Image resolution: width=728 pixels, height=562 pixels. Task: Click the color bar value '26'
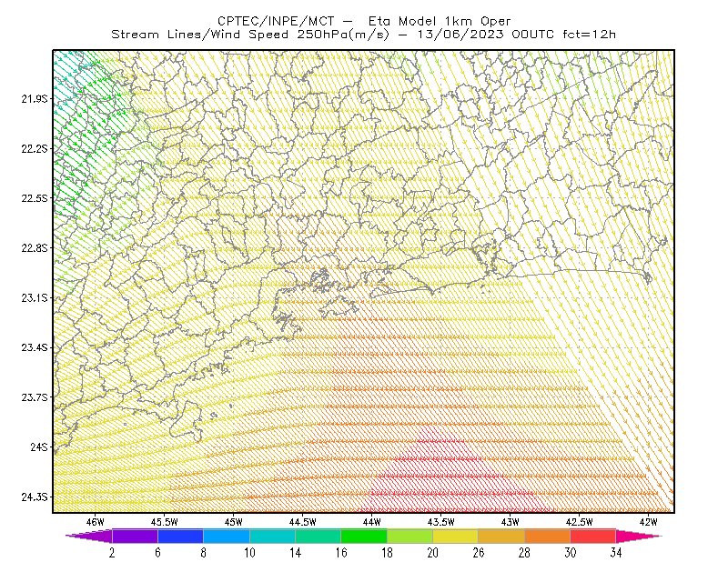pos(479,553)
